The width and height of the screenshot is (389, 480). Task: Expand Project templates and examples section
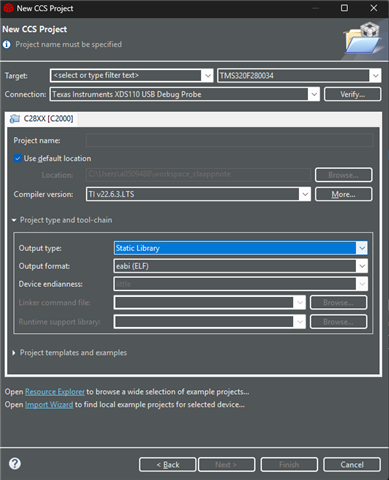tap(14, 353)
